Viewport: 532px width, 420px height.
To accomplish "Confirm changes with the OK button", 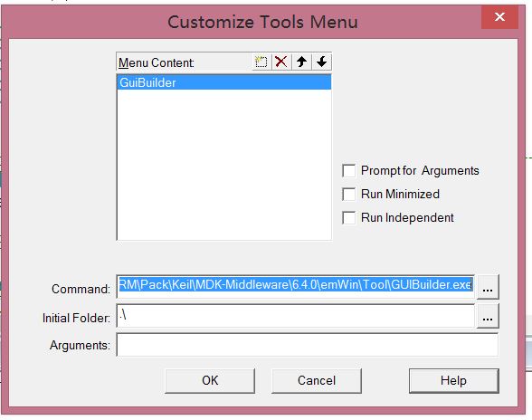I will point(210,380).
